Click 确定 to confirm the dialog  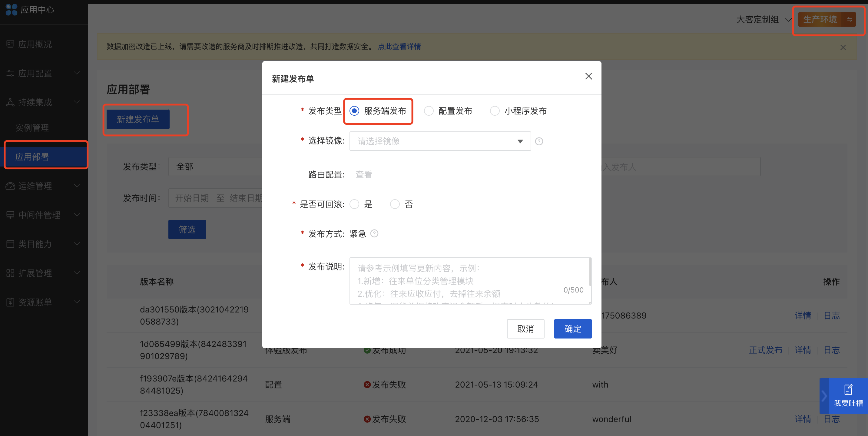572,329
